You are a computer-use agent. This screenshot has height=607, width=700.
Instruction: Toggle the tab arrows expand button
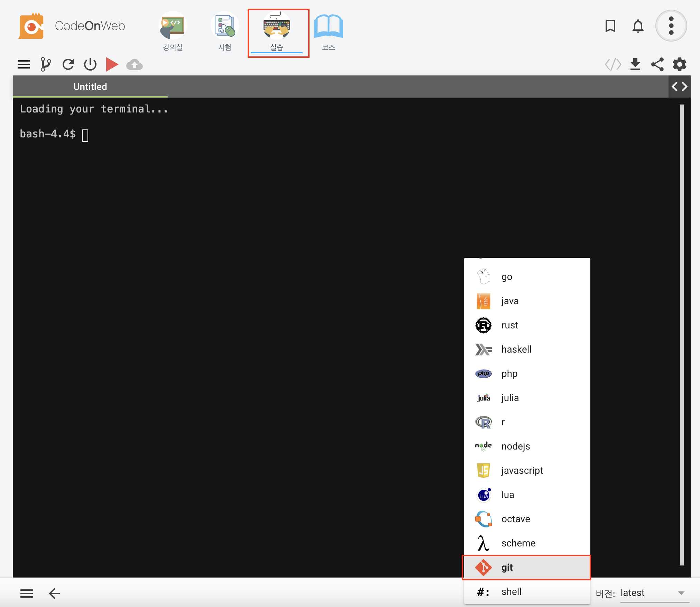[679, 87]
